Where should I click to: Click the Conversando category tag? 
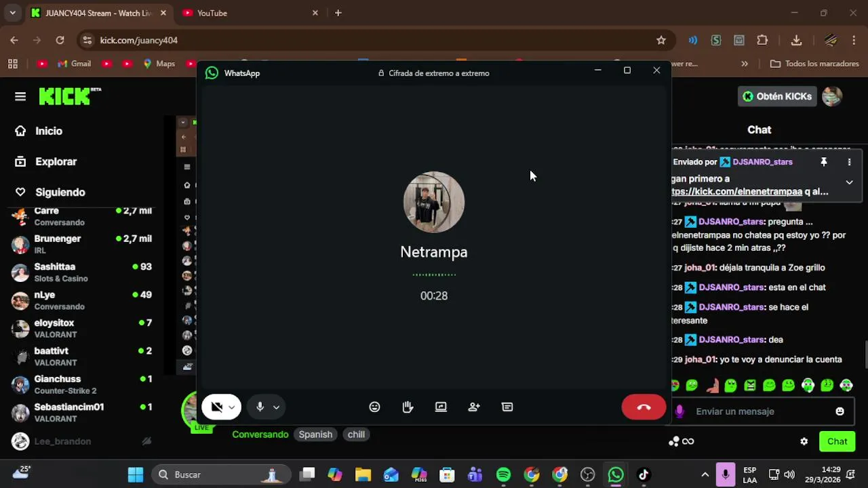click(260, 434)
